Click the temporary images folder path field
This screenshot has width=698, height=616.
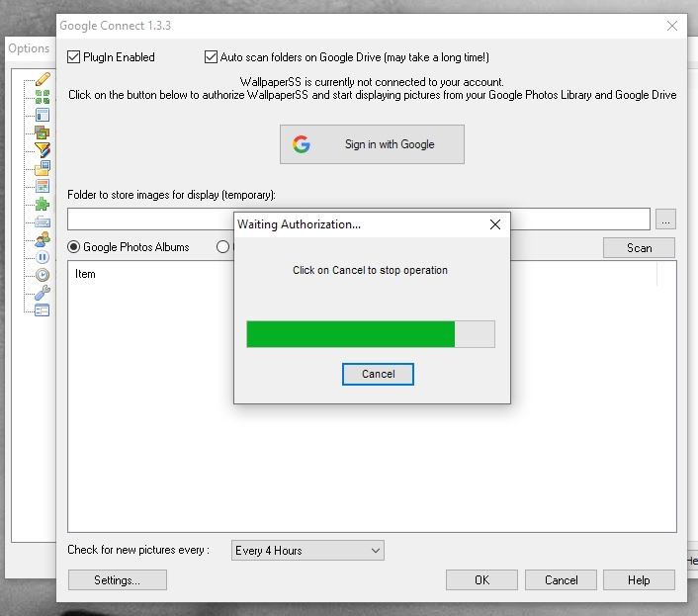point(359,219)
